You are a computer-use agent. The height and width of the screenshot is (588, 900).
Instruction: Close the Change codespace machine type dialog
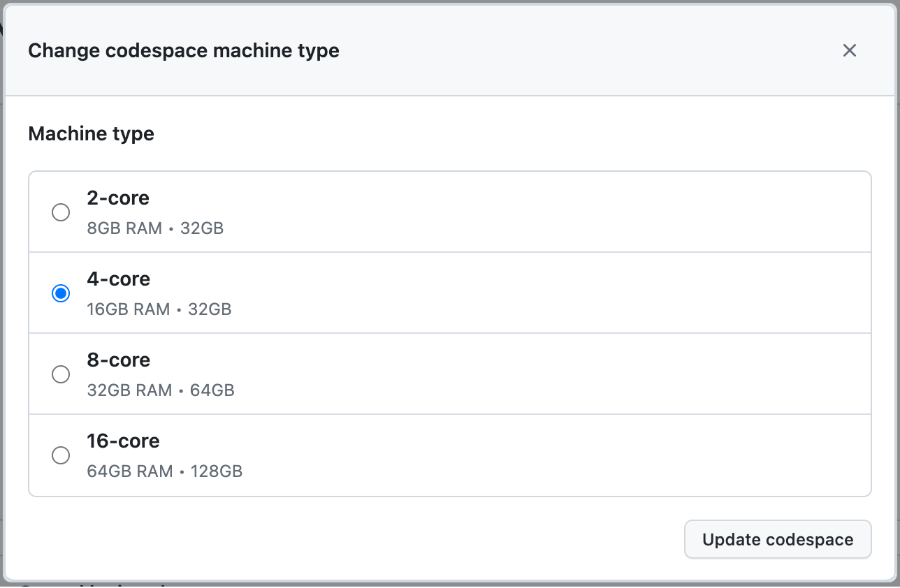pyautogui.click(x=850, y=50)
